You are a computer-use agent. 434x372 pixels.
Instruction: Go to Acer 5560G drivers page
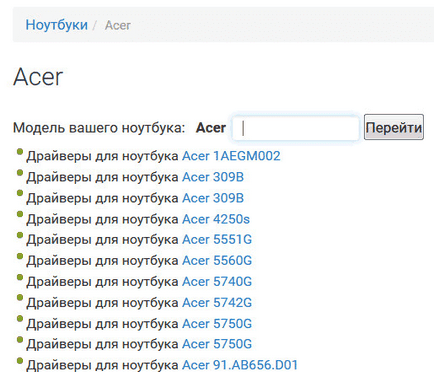click(x=217, y=261)
